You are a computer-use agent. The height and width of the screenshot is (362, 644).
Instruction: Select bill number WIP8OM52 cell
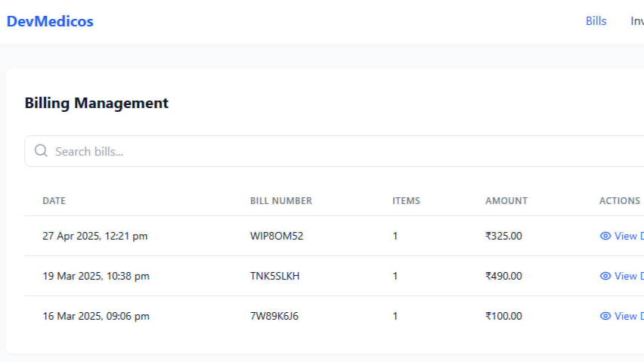click(x=276, y=236)
